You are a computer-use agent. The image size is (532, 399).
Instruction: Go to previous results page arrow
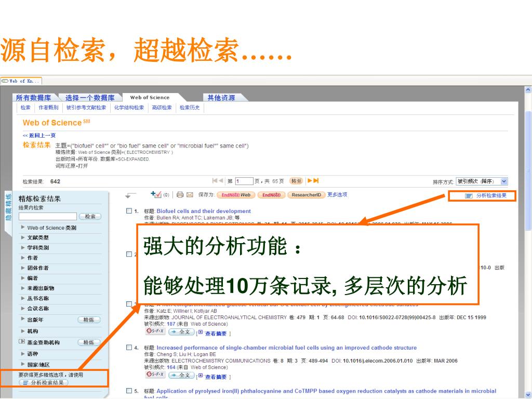220,181
